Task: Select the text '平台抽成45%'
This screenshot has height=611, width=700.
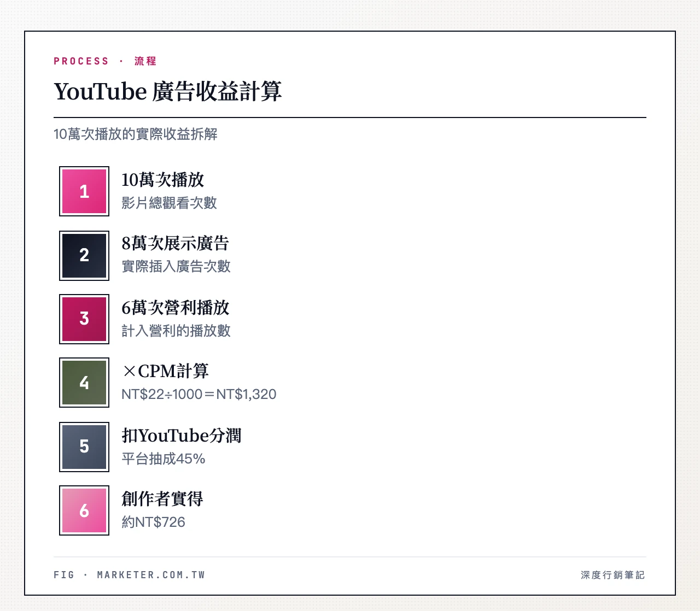Action: tap(164, 459)
